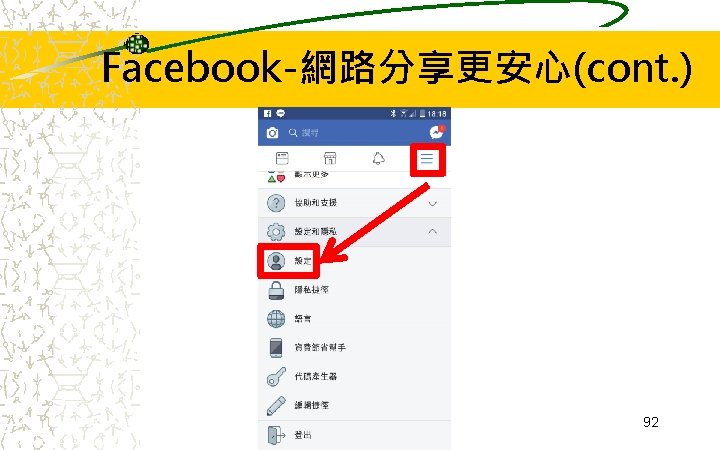The image size is (720, 450).
Task: Click the Log Out door item
Action: coord(354,435)
